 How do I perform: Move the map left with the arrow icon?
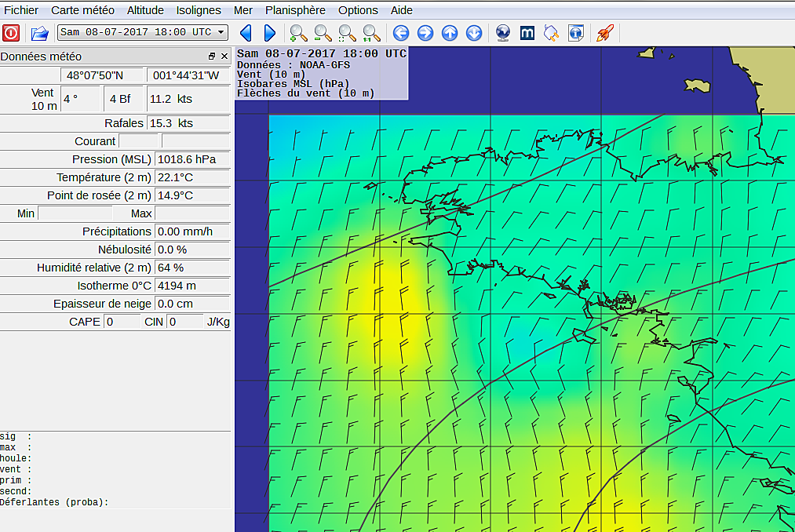click(x=401, y=34)
